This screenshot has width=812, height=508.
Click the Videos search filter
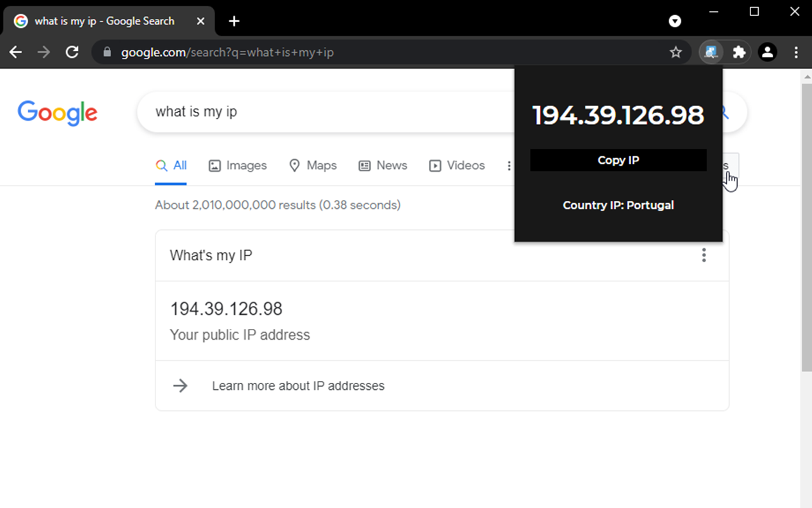tap(456, 165)
